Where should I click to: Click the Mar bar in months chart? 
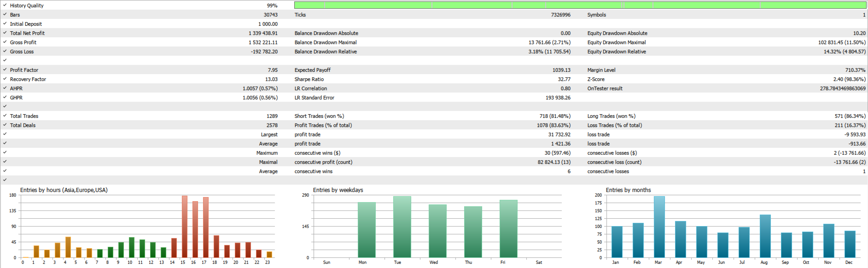point(659,227)
